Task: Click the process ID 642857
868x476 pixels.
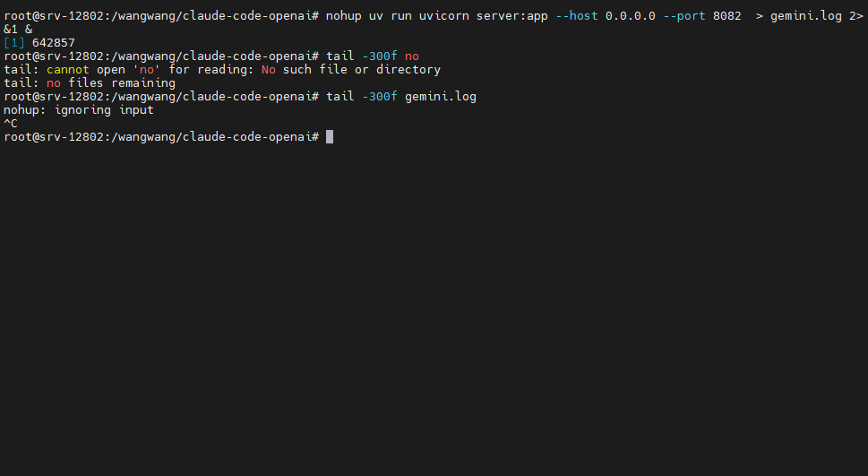Action: coord(54,43)
